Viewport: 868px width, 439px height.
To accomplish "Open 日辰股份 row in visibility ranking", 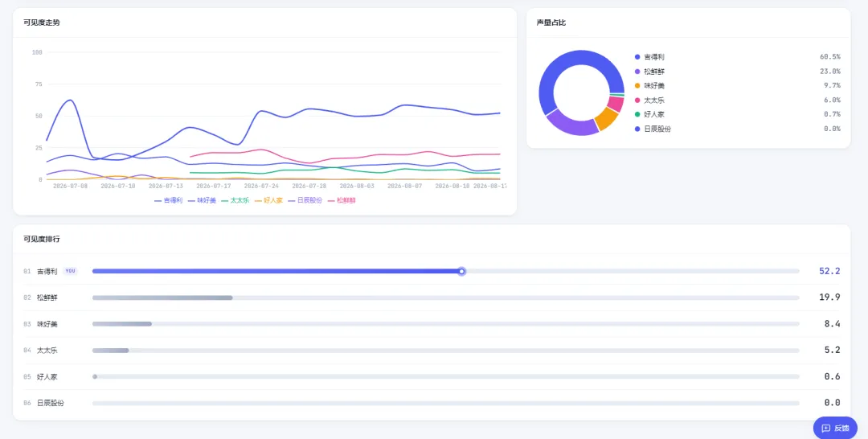I will tap(432, 403).
